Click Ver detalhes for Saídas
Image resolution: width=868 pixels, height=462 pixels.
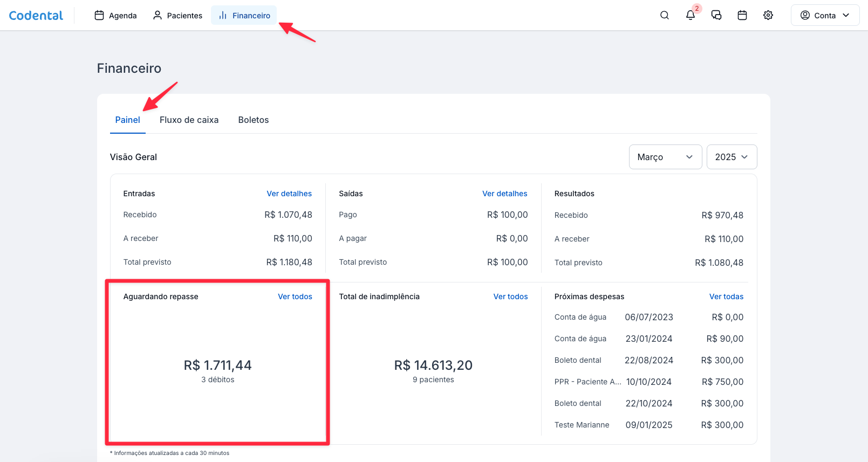coord(504,194)
